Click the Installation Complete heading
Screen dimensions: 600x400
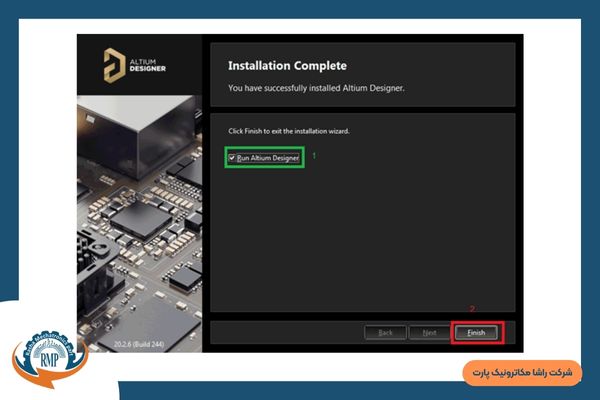click(287, 67)
